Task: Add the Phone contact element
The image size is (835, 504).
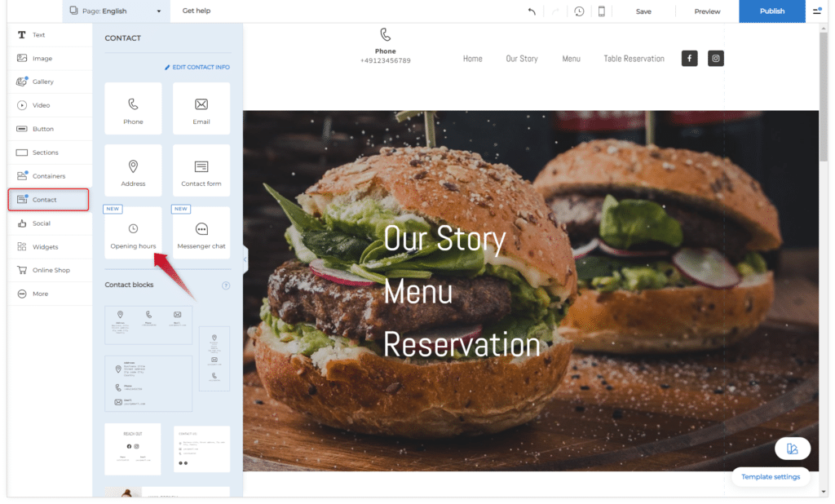Action: (x=133, y=109)
